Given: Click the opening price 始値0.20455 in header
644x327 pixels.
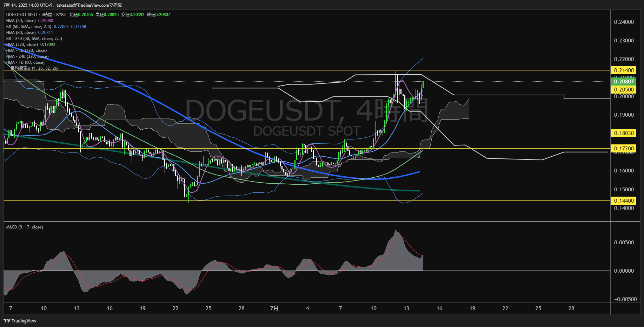Looking at the screenshot, I should pos(81,15).
